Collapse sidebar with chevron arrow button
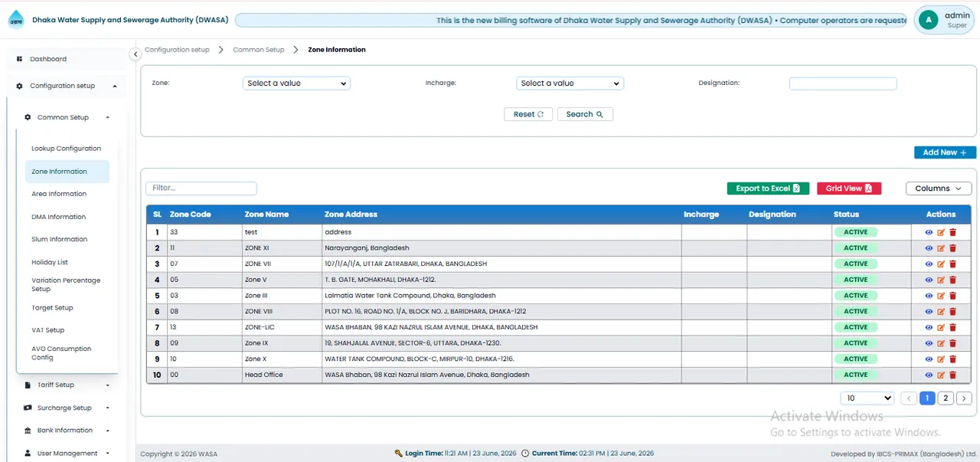Image resolution: width=980 pixels, height=462 pixels. click(135, 54)
